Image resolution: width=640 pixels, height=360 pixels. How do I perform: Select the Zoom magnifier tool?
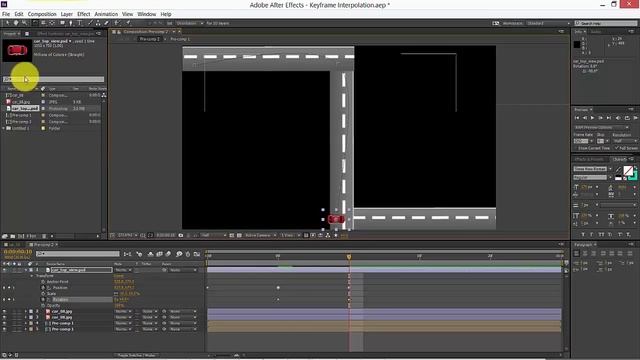[24, 23]
